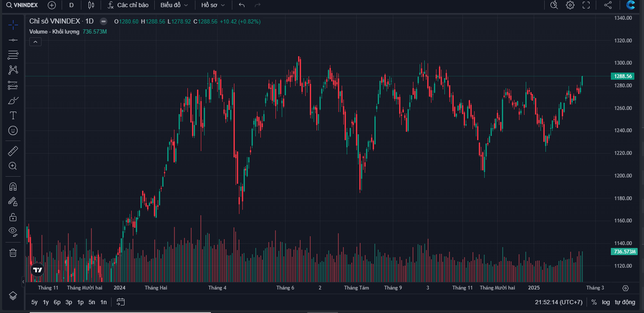The width and height of the screenshot is (644, 313).
Task: Select the crosshair cursor tool
Action: click(x=13, y=25)
